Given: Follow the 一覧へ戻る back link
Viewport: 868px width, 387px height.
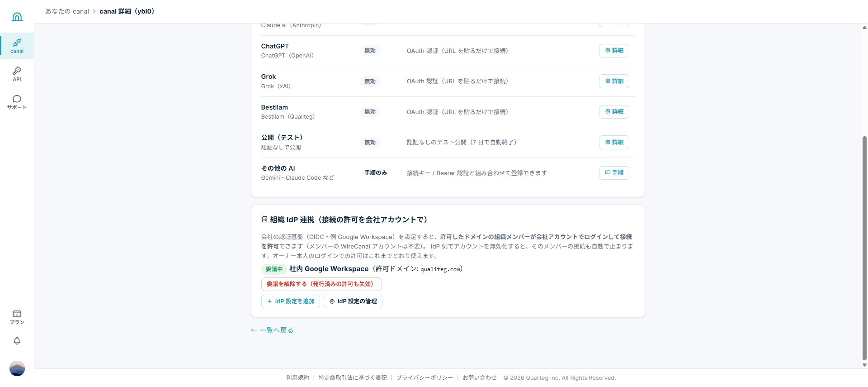Looking at the screenshot, I should click(272, 330).
